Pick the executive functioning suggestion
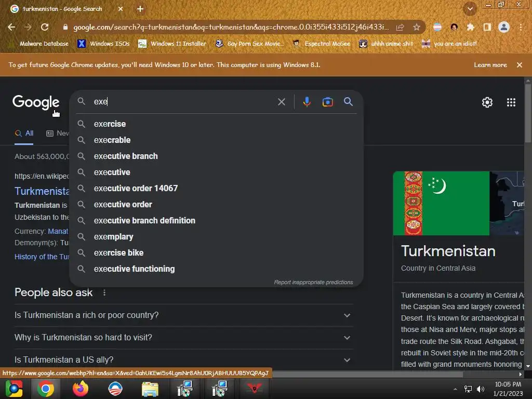 (x=217, y=269)
